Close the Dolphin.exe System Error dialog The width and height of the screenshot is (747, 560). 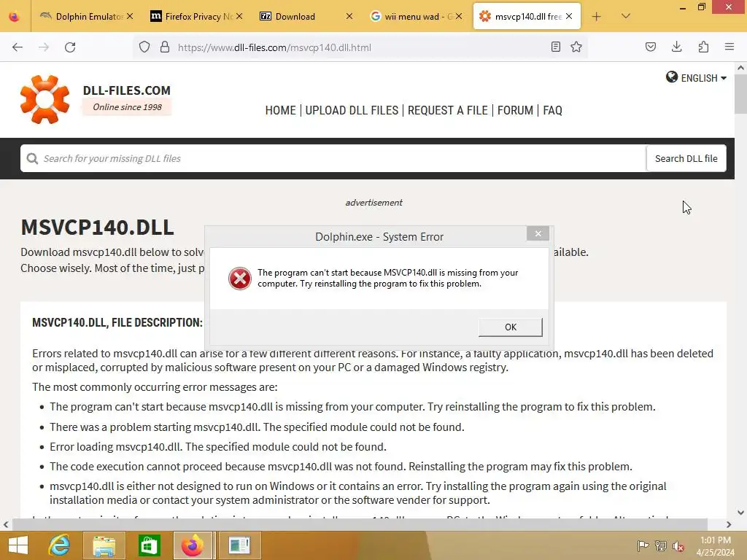click(x=538, y=234)
